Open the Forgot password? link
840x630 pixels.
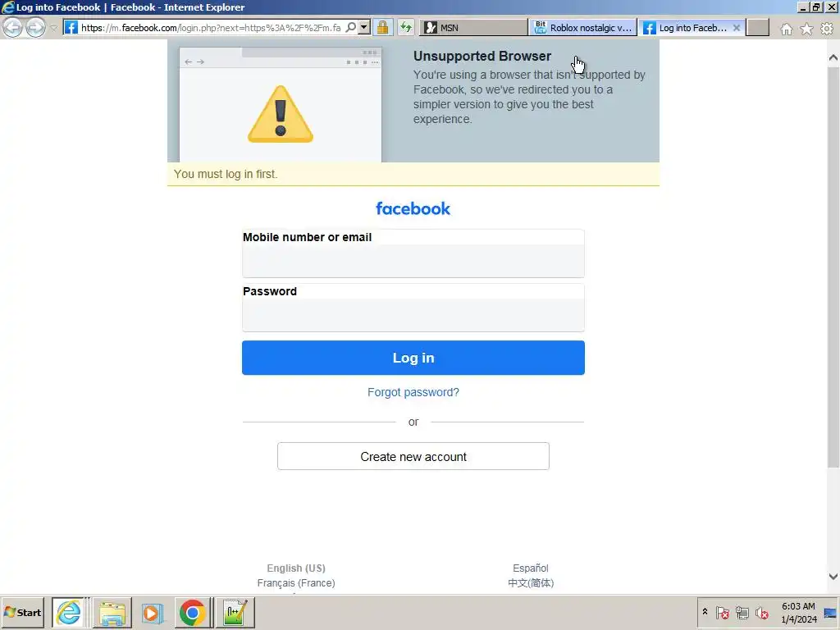point(413,392)
